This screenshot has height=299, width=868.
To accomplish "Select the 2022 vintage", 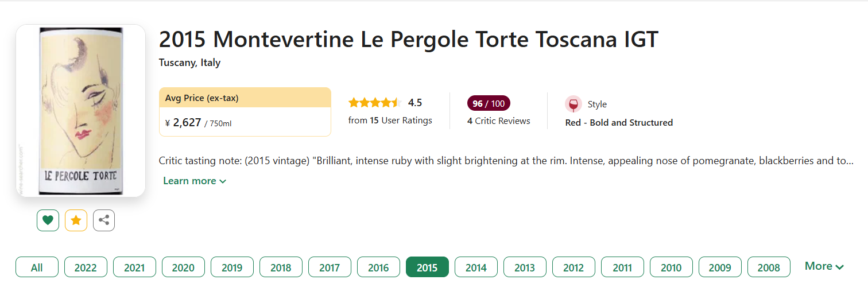I will click(x=86, y=267).
